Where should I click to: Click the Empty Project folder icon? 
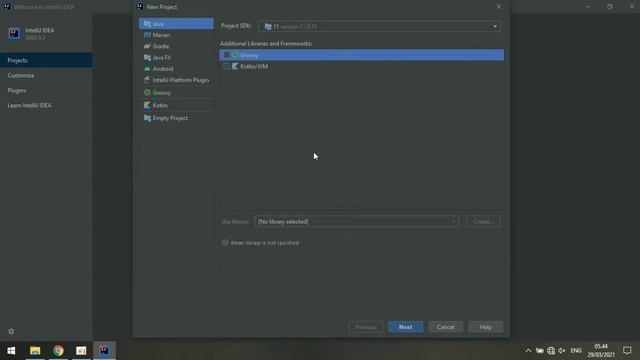pyautogui.click(x=147, y=118)
